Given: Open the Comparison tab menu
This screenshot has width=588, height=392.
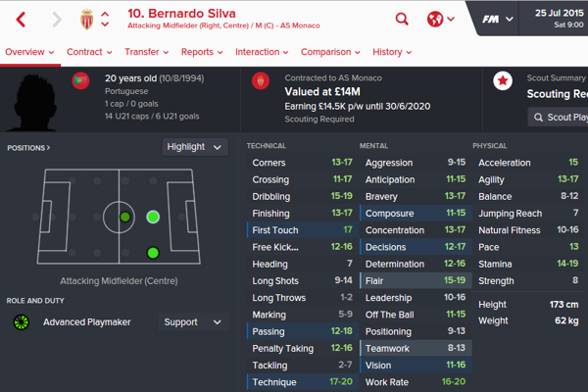Looking at the screenshot, I should [330, 52].
